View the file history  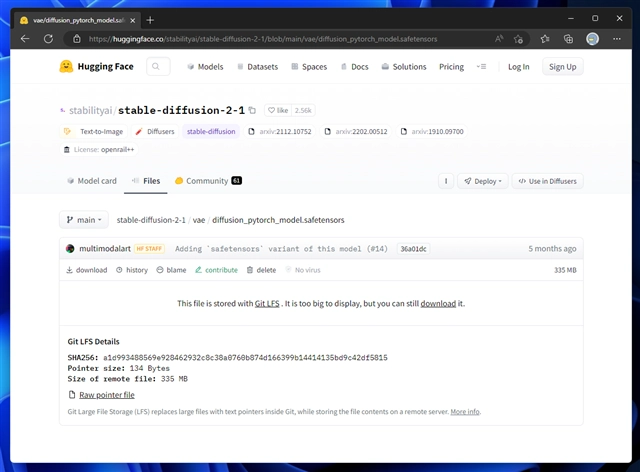click(132, 270)
